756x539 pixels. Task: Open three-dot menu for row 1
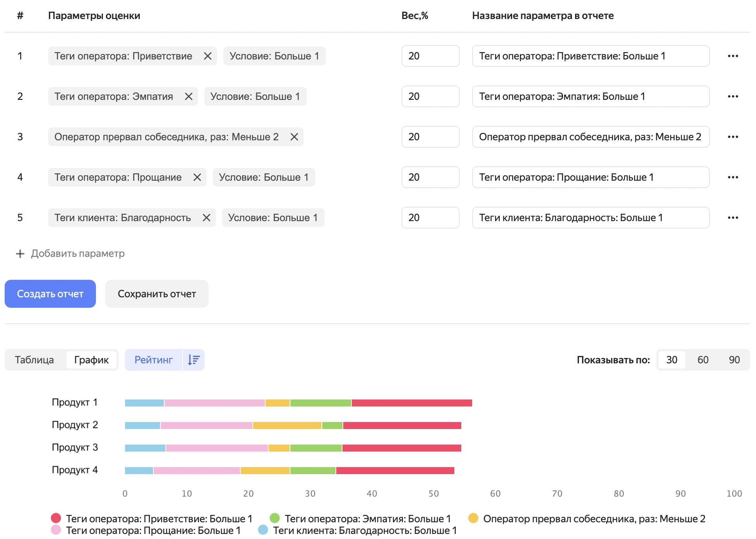pos(733,56)
